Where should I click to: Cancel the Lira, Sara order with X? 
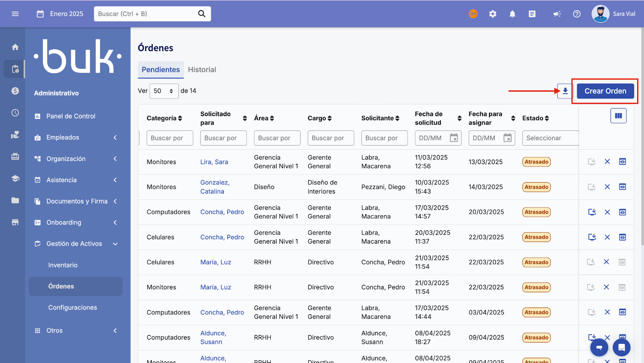pyautogui.click(x=607, y=162)
